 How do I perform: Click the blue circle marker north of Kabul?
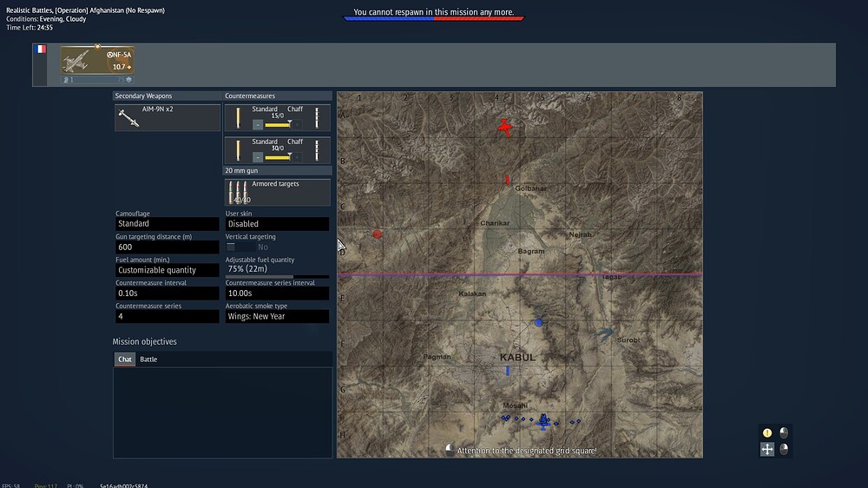point(538,322)
